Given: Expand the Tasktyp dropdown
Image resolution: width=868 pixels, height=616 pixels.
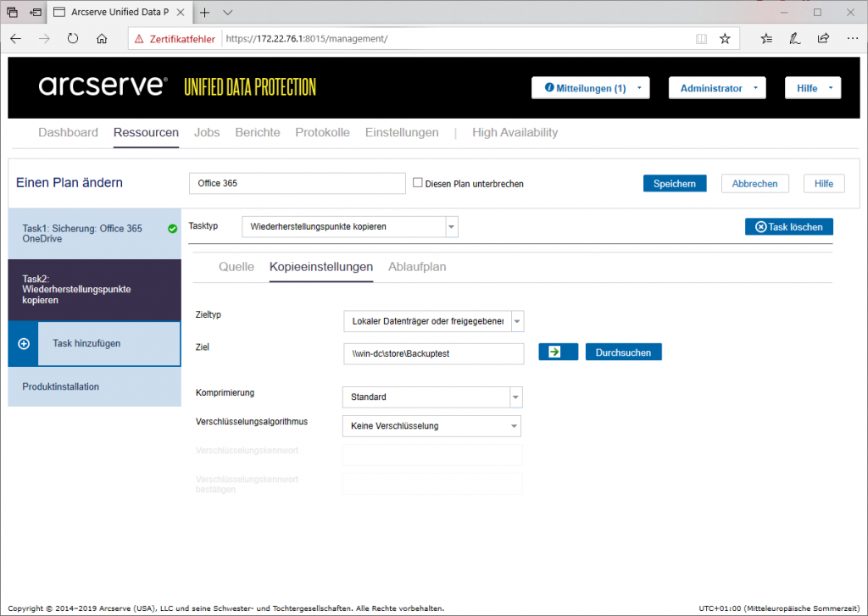Looking at the screenshot, I should pos(452,226).
